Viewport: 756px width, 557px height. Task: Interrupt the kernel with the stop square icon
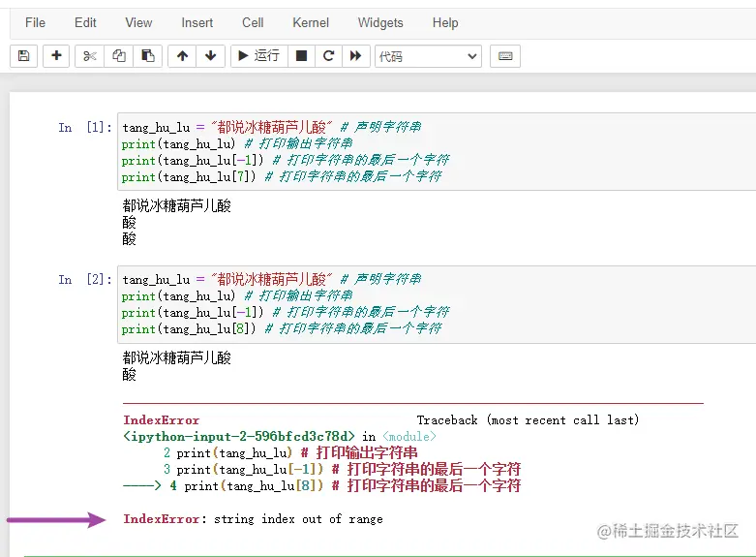coord(301,56)
